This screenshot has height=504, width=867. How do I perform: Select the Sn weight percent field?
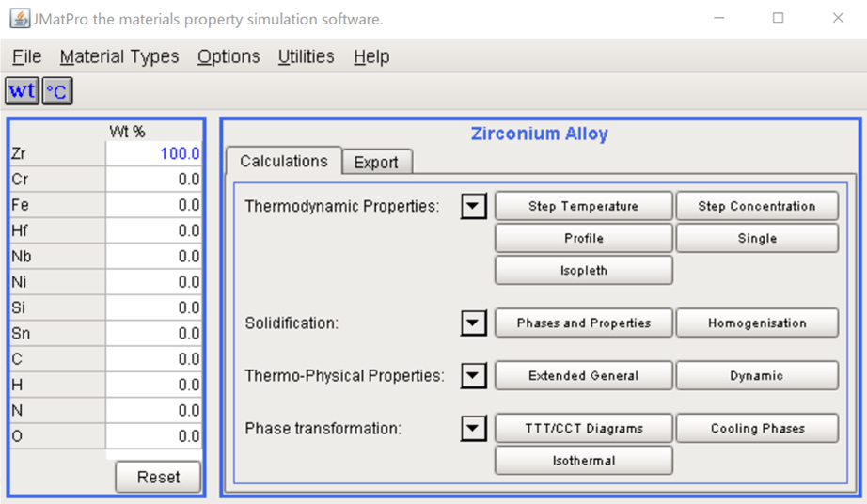click(153, 334)
